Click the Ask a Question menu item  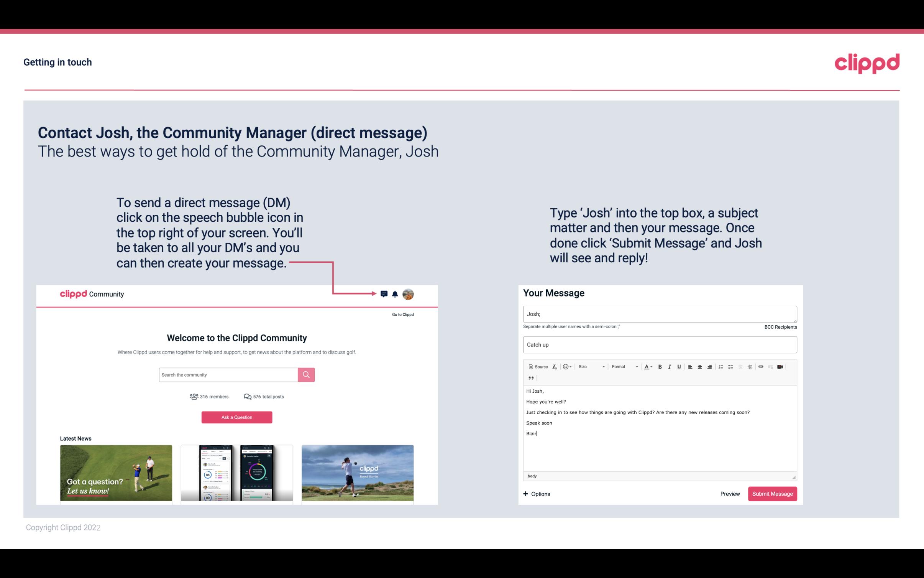click(238, 417)
